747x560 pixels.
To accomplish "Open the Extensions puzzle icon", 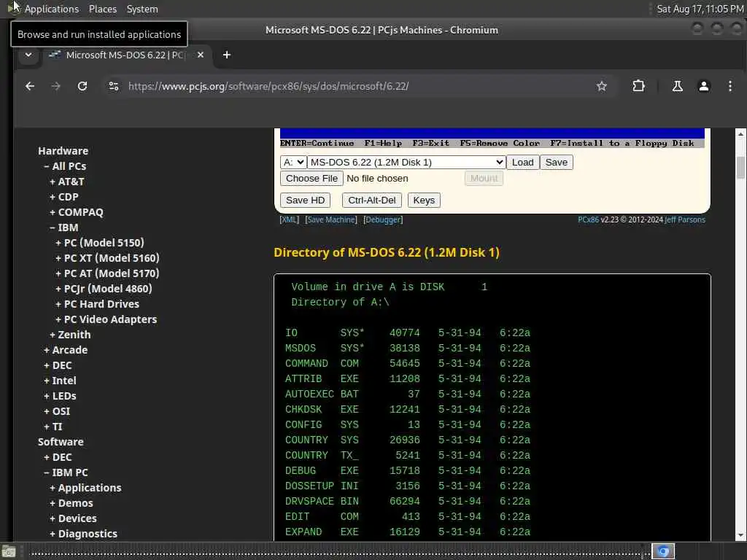I will (638, 86).
